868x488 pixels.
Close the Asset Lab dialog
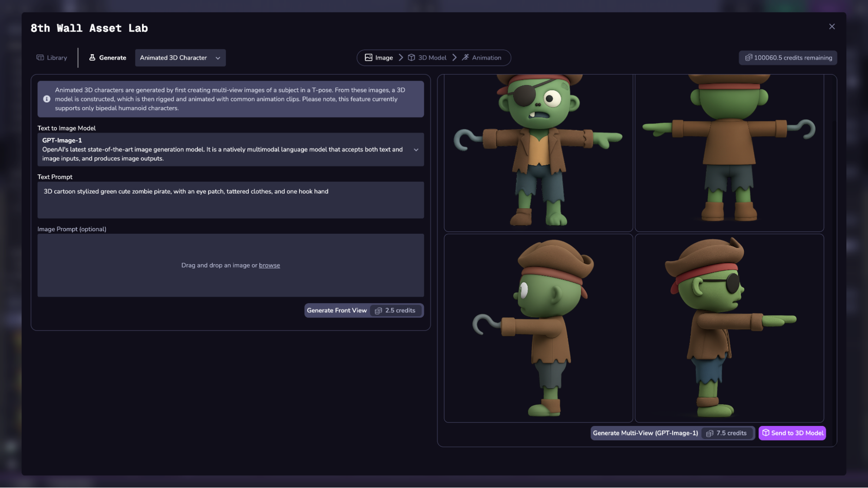coord(832,27)
